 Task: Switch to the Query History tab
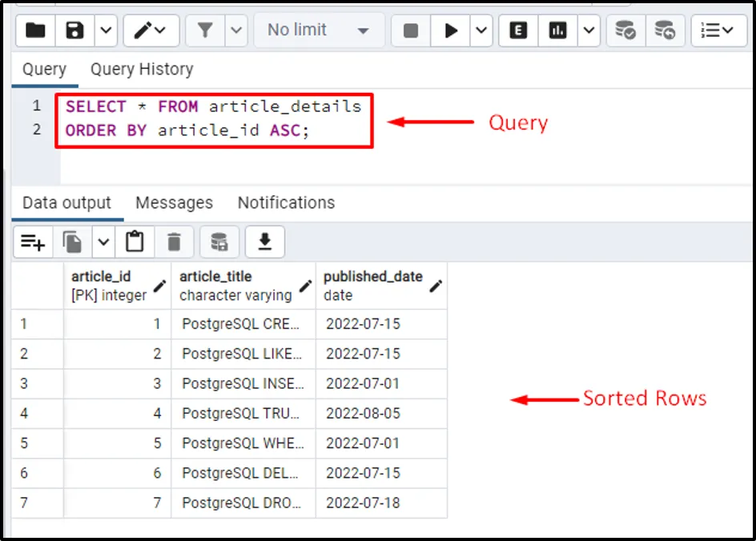(x=142, y=70)
